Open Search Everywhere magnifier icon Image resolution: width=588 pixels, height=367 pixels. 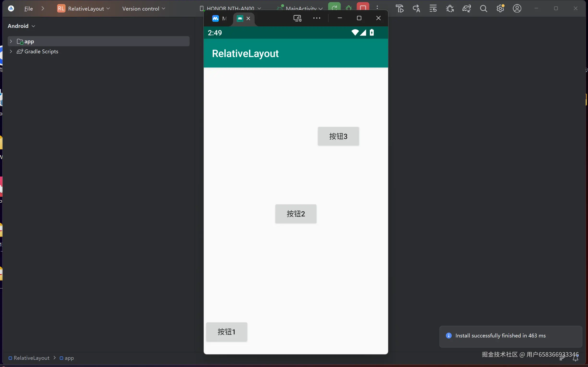[x=484, y=9]
